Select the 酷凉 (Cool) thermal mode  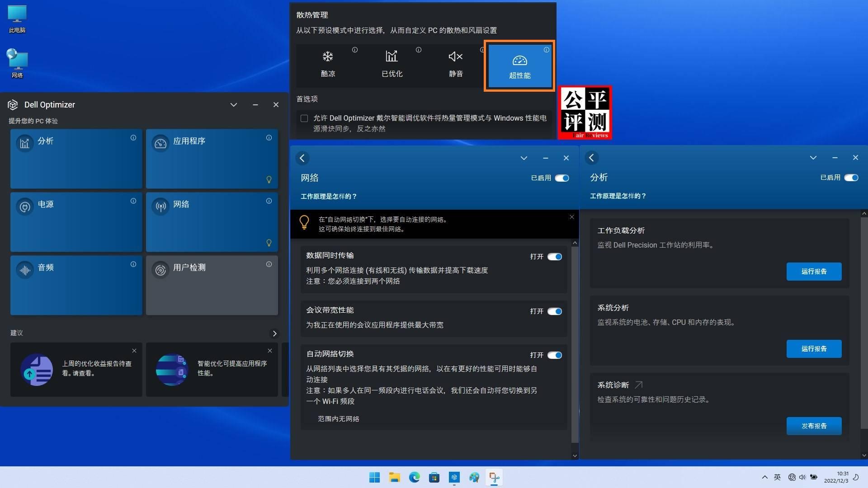(328, 66)
